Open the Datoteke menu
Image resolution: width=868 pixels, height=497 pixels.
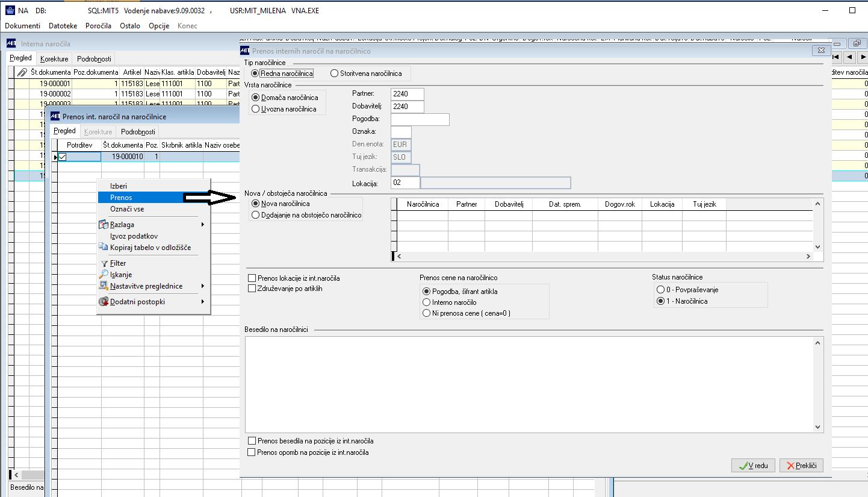(63, 26)
